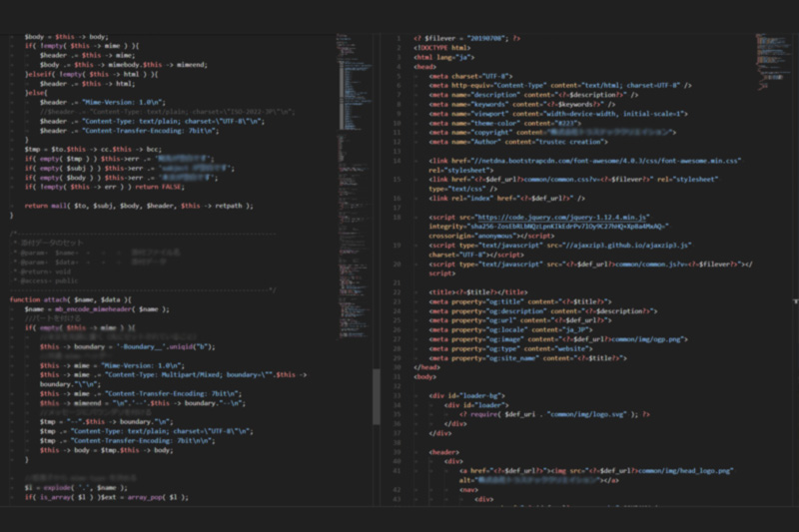Click the meta name="description" line
Image resolution: width=799 pixels, height=532 pixels.
tap(533, 95)
